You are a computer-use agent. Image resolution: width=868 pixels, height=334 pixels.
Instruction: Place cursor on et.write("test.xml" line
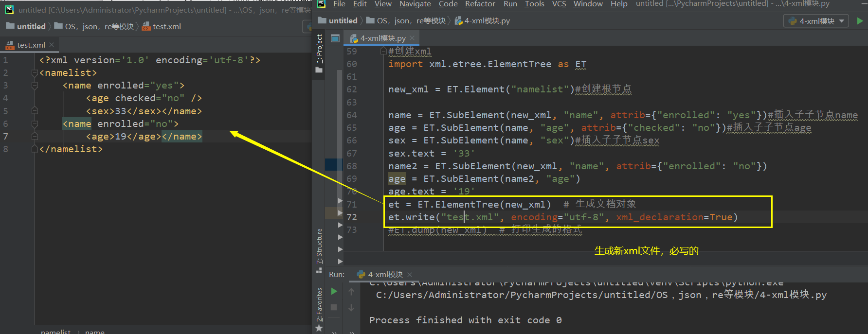point(563,217)
